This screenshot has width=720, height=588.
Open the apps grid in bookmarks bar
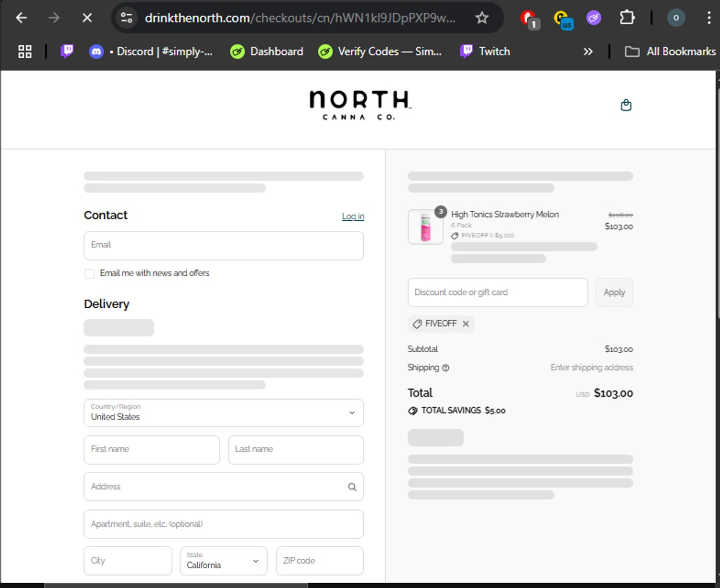[25, 51]
